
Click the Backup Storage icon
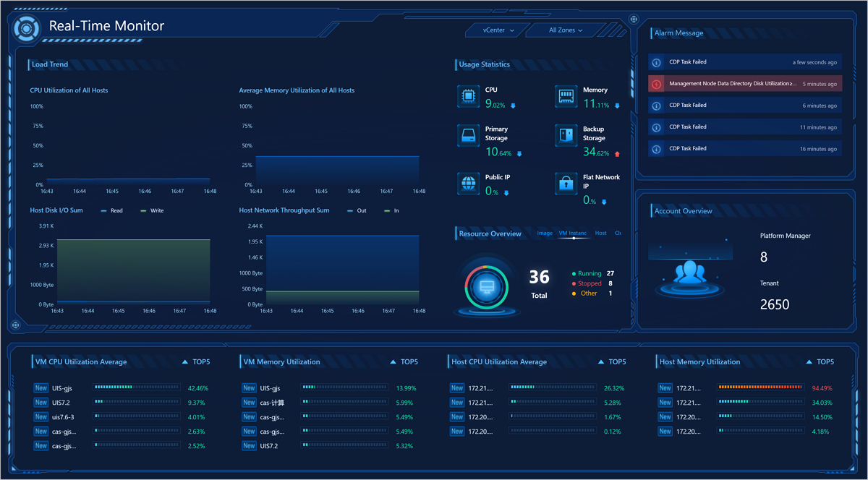(x=566, y=136)
